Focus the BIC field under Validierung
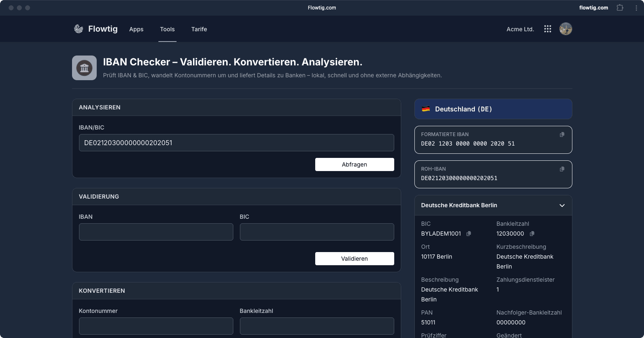This screenshot has width=644, height=338. point(317,232)
